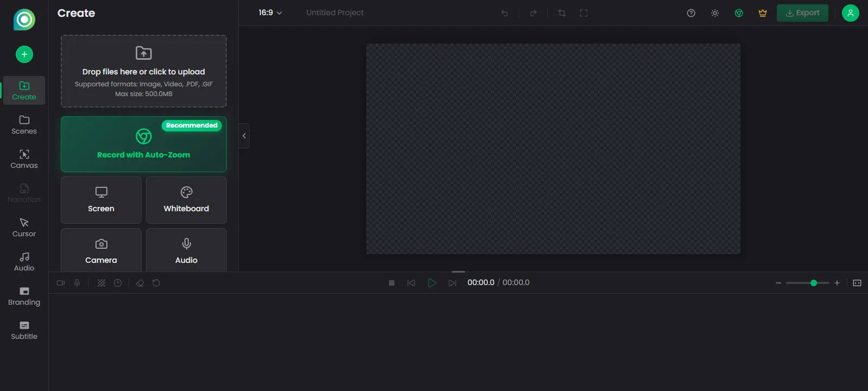Skip to the end of the timeline

point(452,283)
